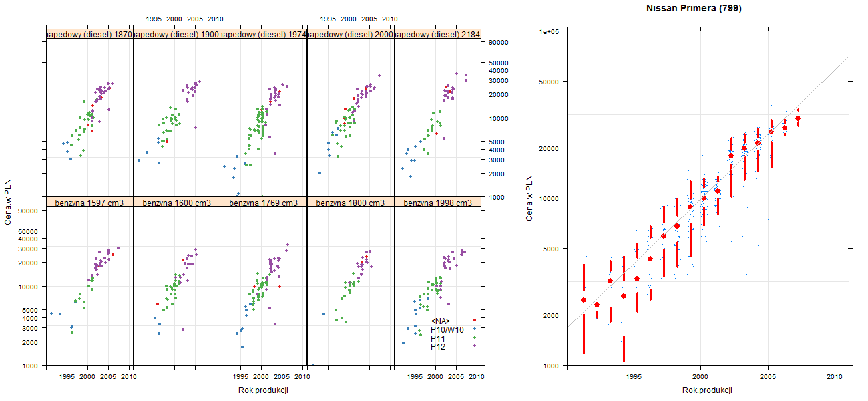Pick the 'P12' legend label

438,347
